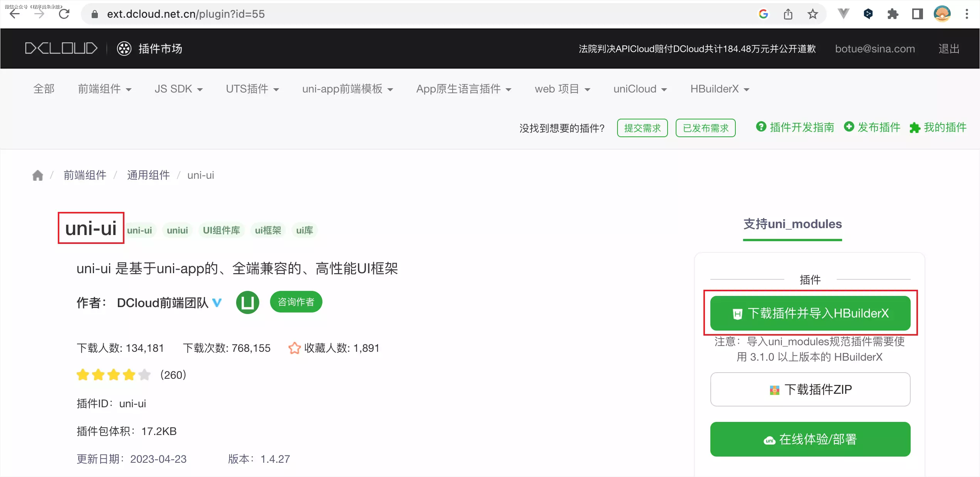The width and height of the screenshot is (980, 477).
Task: Click the star icon next to 收藏人数
Action: coord(294,348)
